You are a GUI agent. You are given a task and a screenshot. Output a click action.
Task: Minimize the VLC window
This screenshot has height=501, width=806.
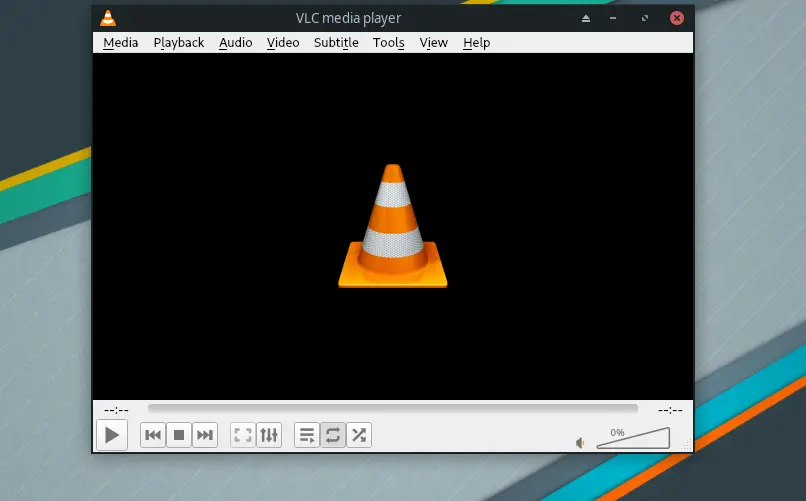(x=613, y=18)
